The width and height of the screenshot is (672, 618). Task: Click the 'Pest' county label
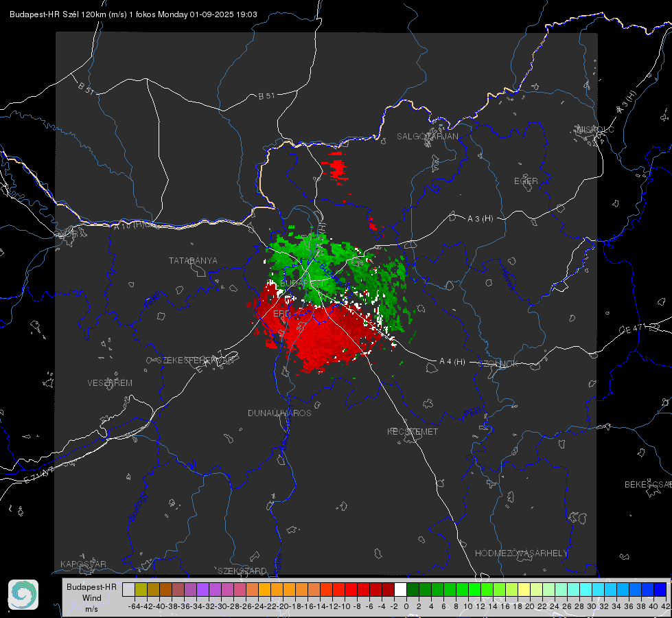pos(472,413)
